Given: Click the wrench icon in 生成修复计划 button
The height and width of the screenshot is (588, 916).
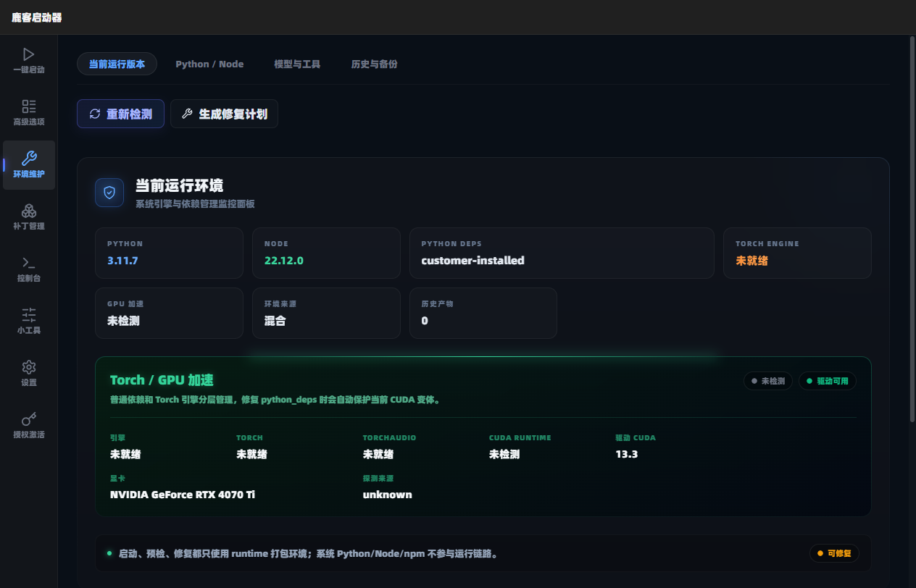Looking at the screenshot, I should [x=187, y=114].
